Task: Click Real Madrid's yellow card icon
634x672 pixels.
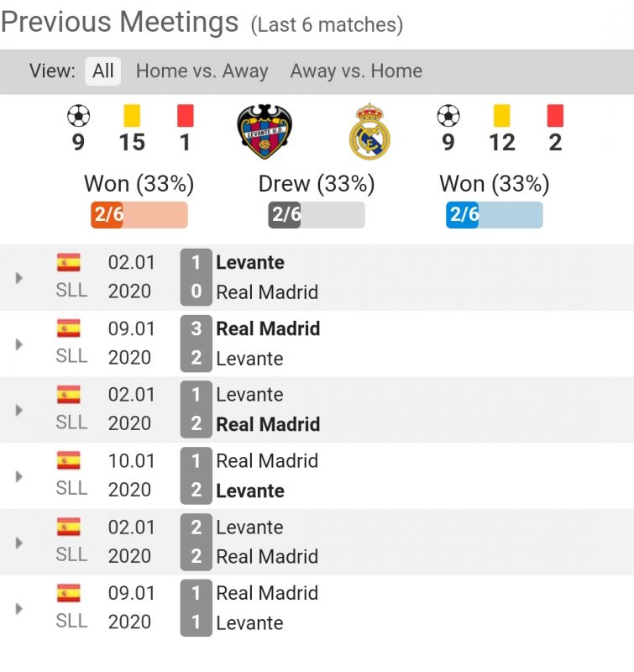Action: coord(502,115)
